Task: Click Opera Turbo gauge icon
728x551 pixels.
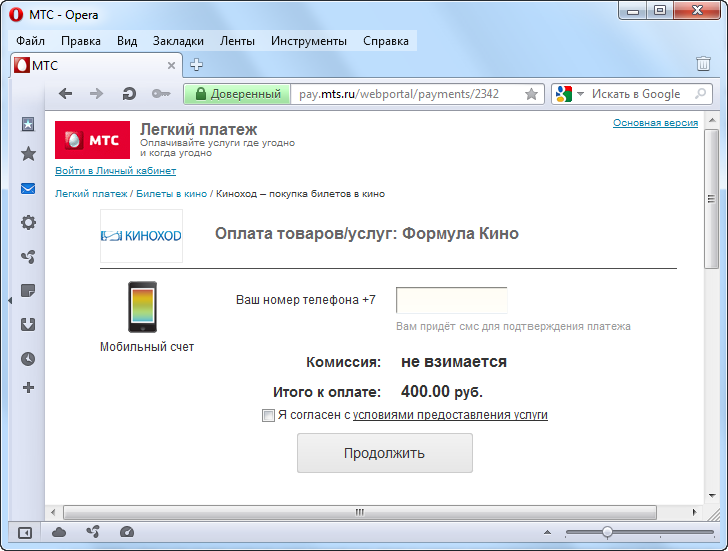Action: click(x=127, y=532)
